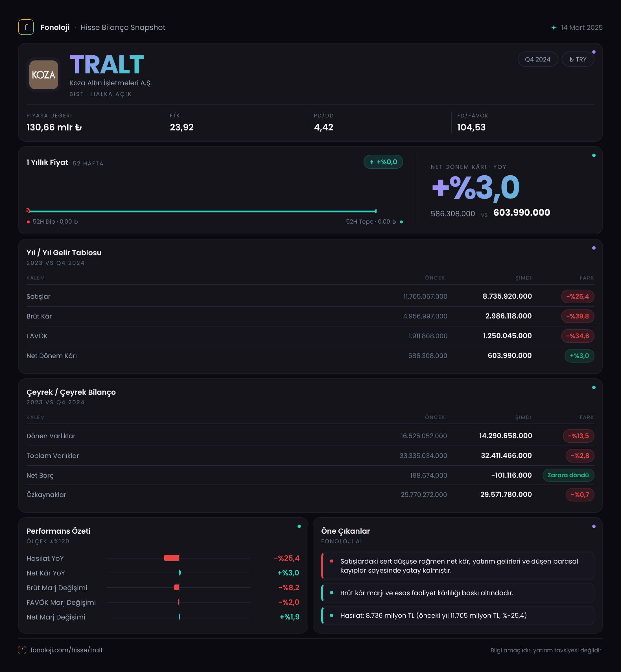Click the KOZA company logo thumbnail
Screen dimensions: 621x672
pyautogui.click(x=44, y=75)
